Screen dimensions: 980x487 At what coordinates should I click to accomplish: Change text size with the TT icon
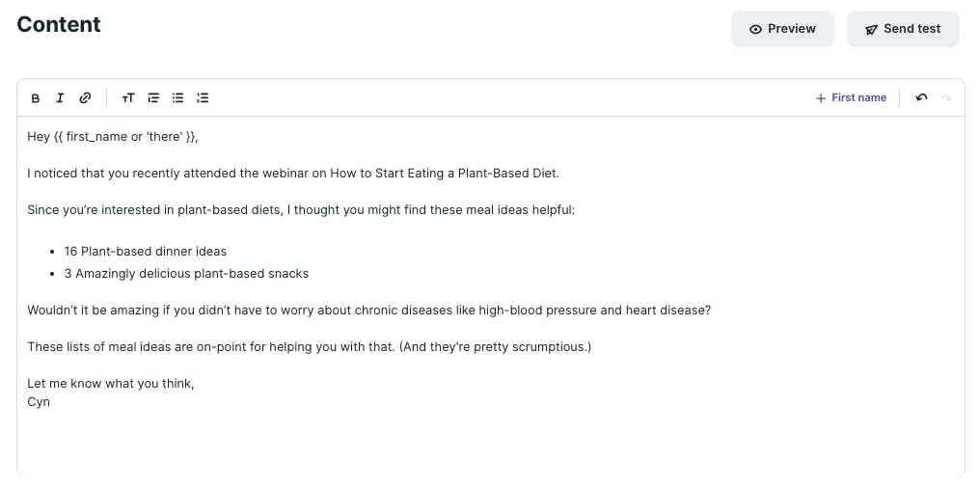(x=128, y=98)
